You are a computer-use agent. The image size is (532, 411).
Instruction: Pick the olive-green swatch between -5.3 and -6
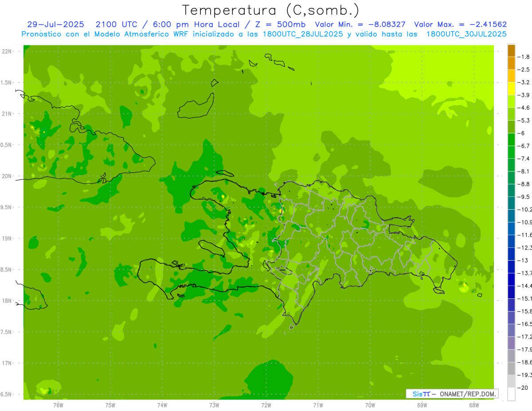tap(511, 127)
